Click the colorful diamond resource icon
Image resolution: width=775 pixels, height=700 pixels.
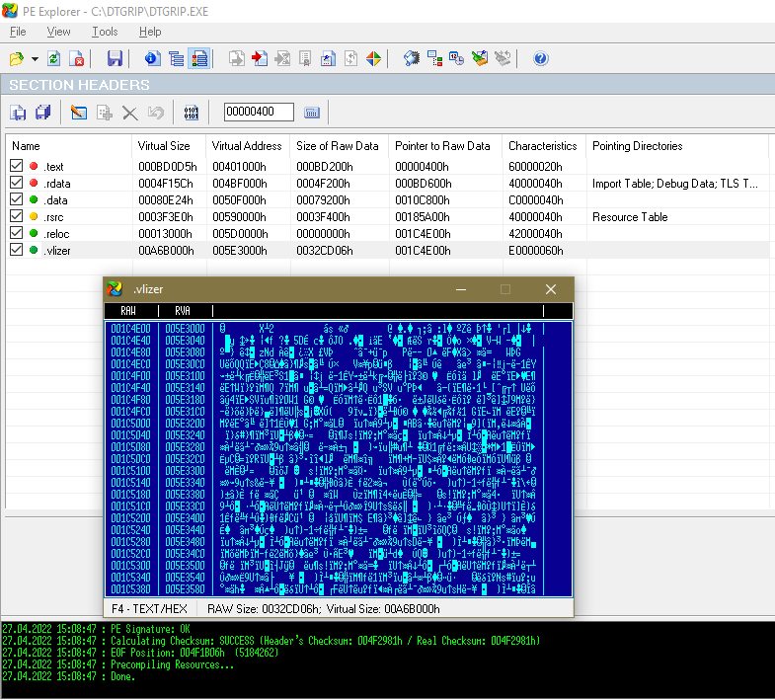[374, 59]
